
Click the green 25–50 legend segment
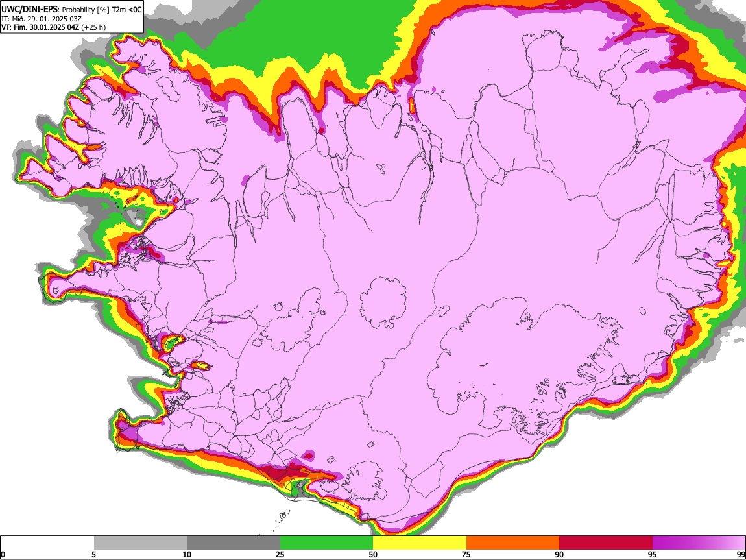point(326,543)
